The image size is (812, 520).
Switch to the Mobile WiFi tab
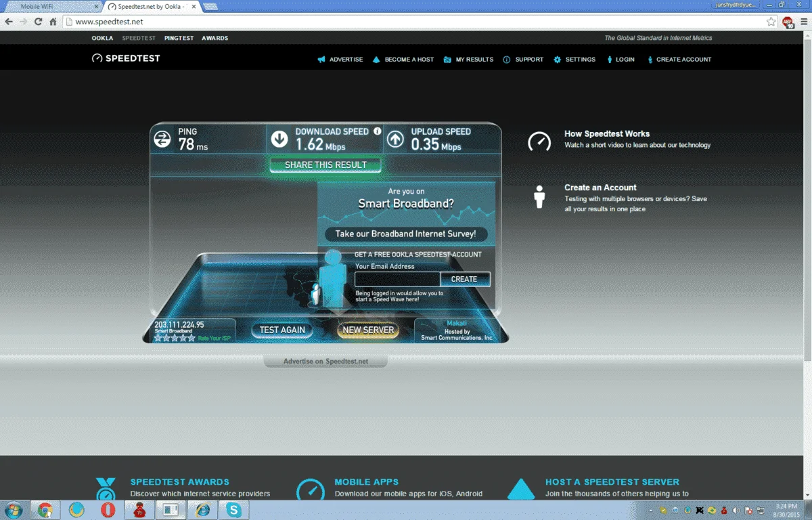click(51, 6)
